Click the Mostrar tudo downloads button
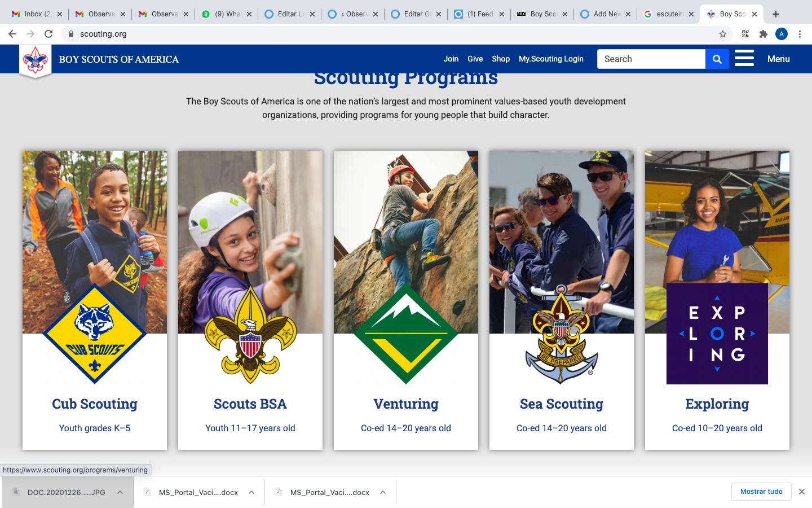The image size is (812, 508). coord(761,492)
